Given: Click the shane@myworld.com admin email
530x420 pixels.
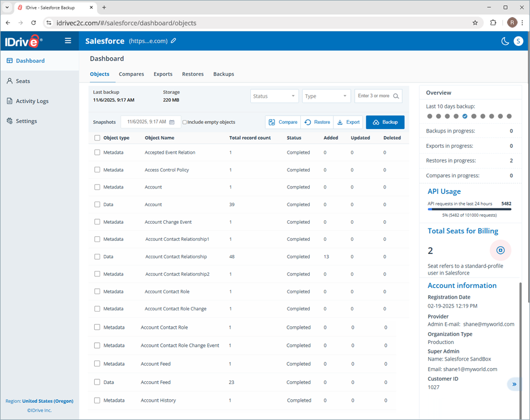Looking at the screenshot, I should [488, 324].
